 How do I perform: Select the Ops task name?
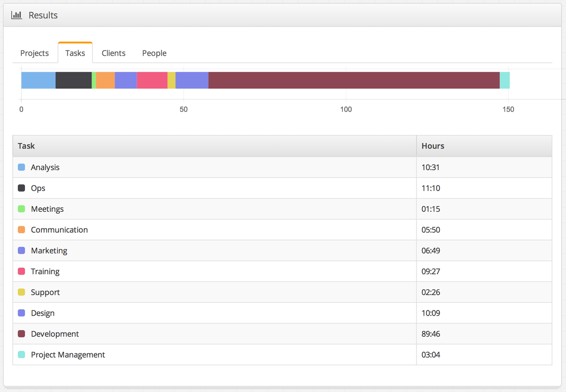pos(38,188)
